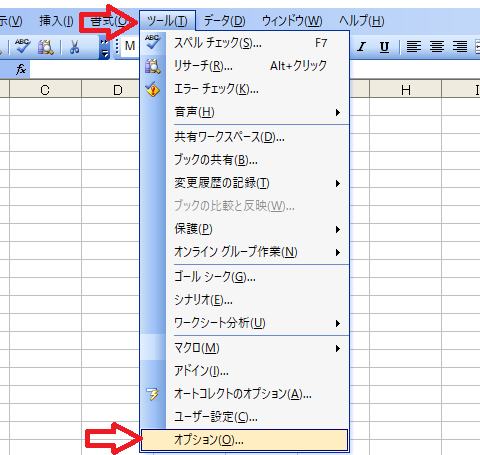
Task: Expand ワークシート分析(U) submenu
Action: (245, 323)
